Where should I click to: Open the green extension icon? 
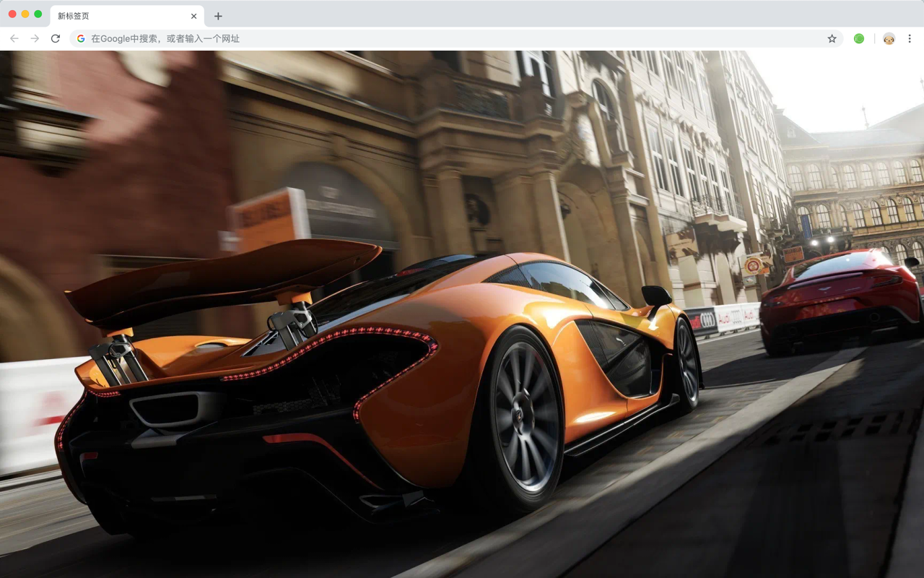(859, 38)
